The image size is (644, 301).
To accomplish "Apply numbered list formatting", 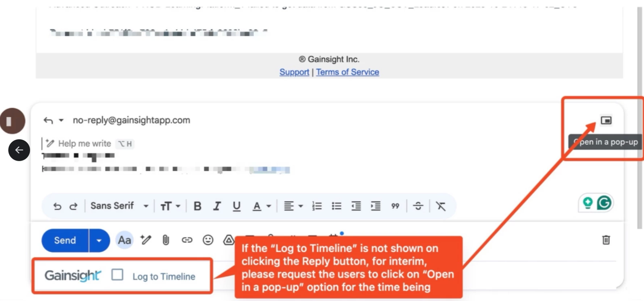I will (x=317, y=206).
